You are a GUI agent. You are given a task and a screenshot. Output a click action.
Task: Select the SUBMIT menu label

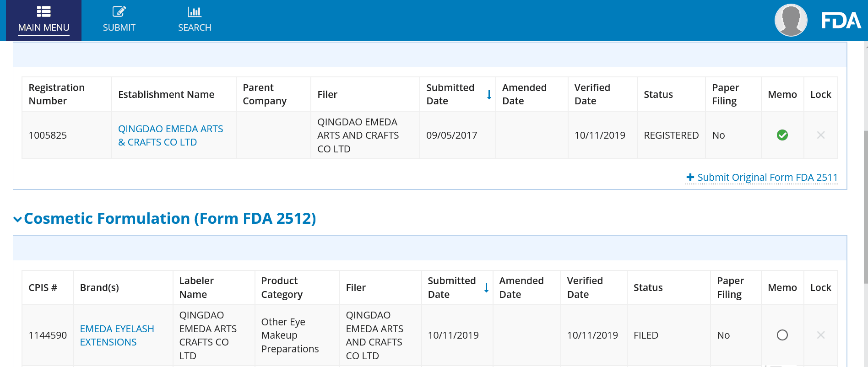pyautogui.click(x=119, y=27)
